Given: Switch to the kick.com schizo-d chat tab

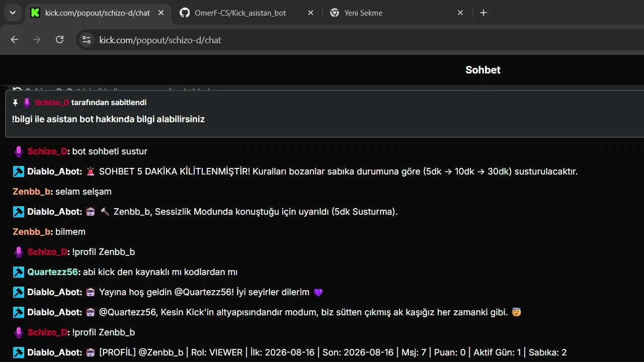Looking at the screenshot, I should 98,13.
